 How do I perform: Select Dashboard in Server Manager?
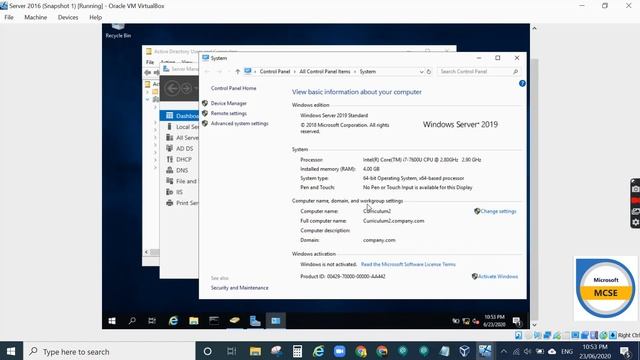tap(179, 116)
